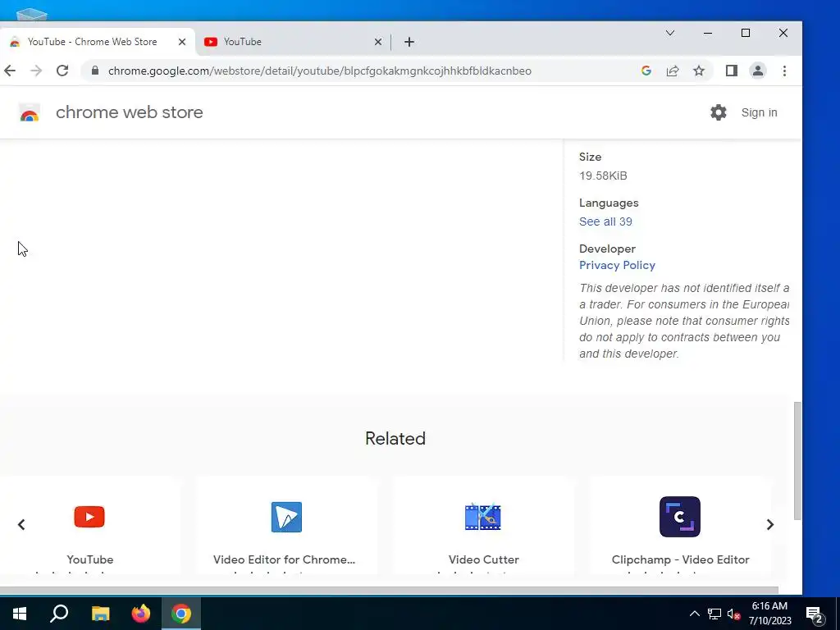
Task: Share this page via share icon
Action: coord(673,71)
